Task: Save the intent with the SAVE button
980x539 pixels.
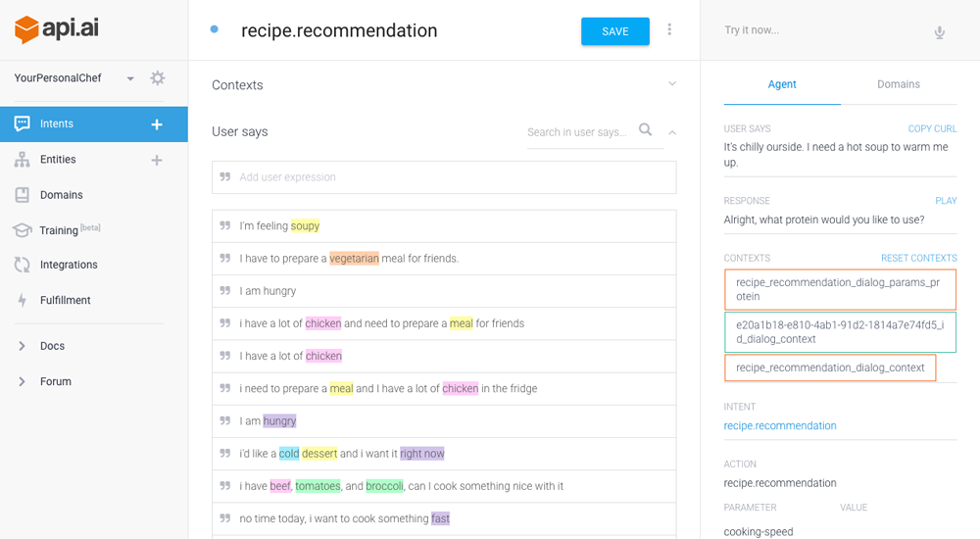Action: (x=615, y=31)
